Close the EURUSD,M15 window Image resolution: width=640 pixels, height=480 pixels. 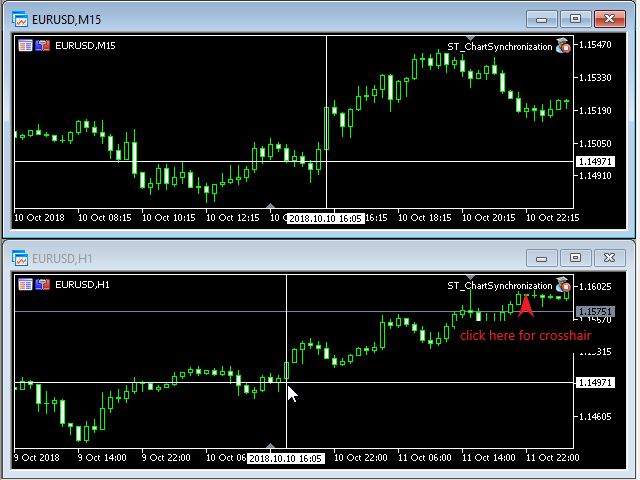pos(610,19)
